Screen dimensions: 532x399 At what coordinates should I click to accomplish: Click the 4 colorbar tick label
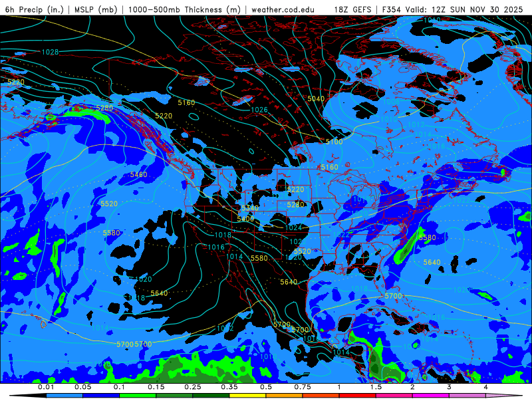[486, 387]
